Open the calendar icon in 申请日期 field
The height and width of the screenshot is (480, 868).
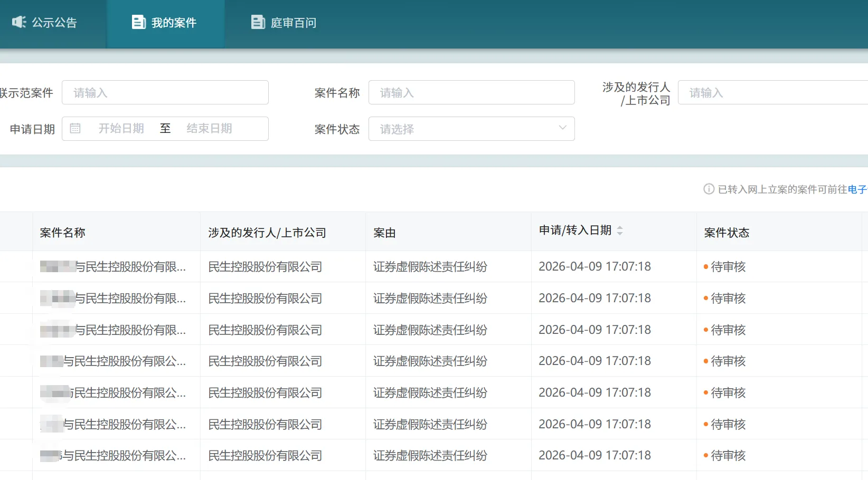pyautogui.click(x=75, y=128)
